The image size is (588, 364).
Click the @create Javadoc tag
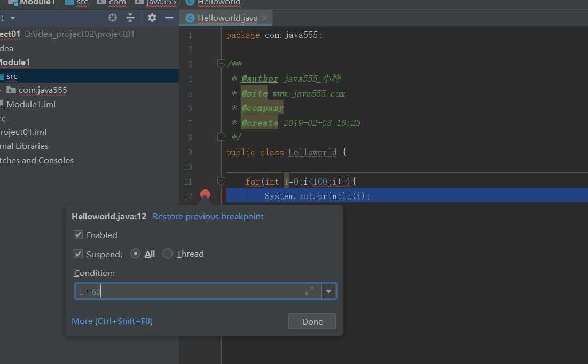[x=260, y=123]
